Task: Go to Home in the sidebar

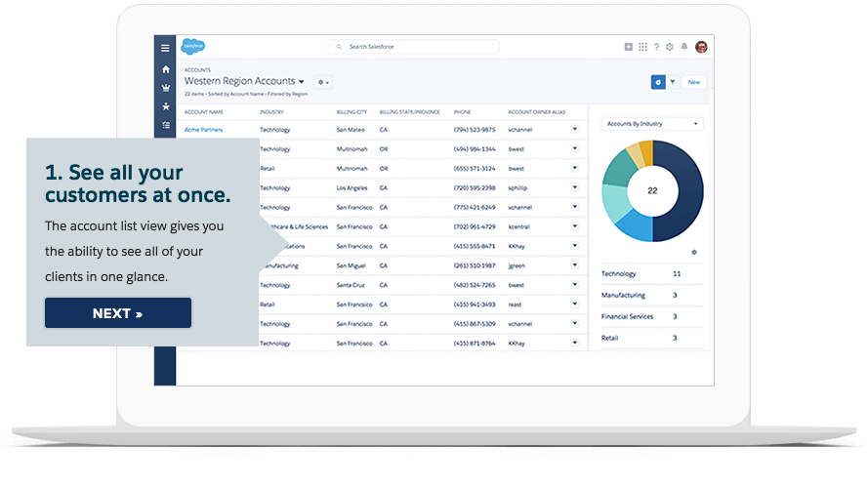Action: pyautogui.click(x=165, y=69)
